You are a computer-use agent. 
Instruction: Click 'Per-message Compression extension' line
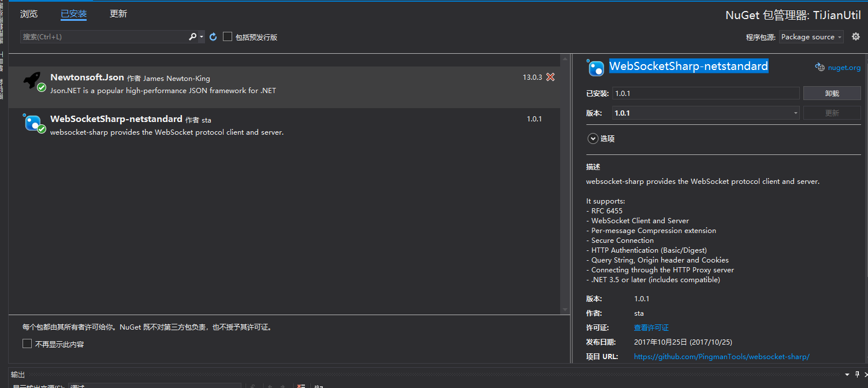[x=651, y=230]
